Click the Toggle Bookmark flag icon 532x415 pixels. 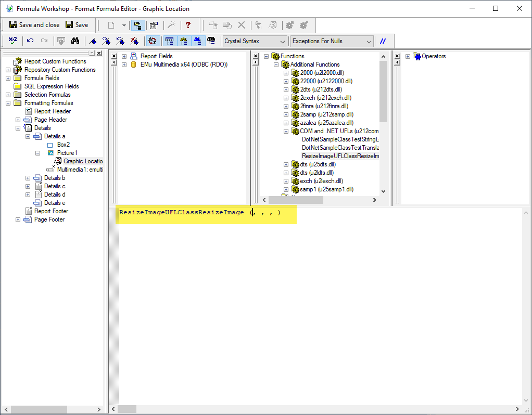[x=93, y=41]
